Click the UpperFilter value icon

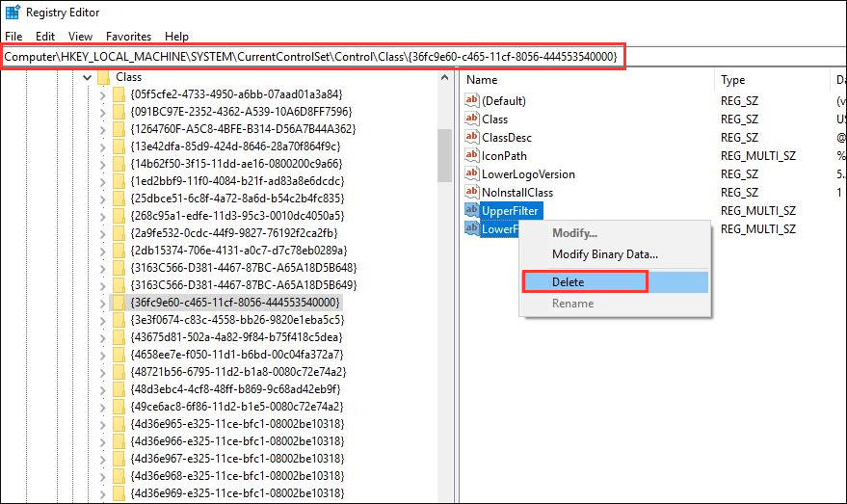click(471, 211)
